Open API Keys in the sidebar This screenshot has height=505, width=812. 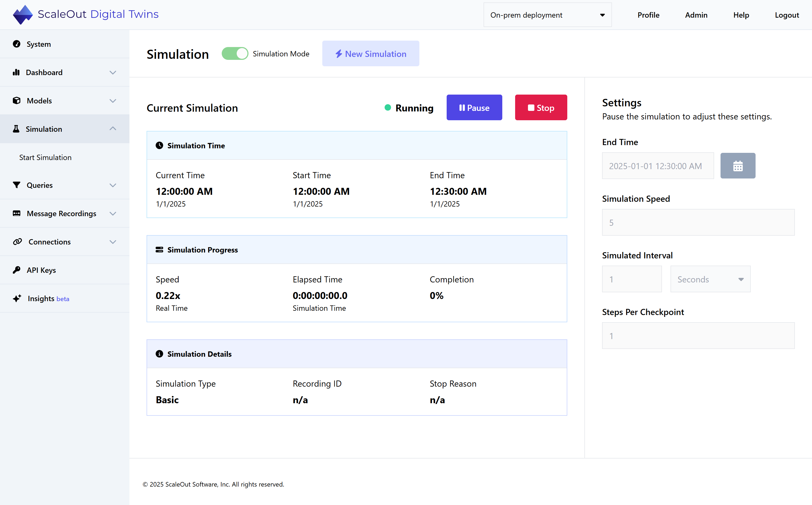click(x=65, y=270)
